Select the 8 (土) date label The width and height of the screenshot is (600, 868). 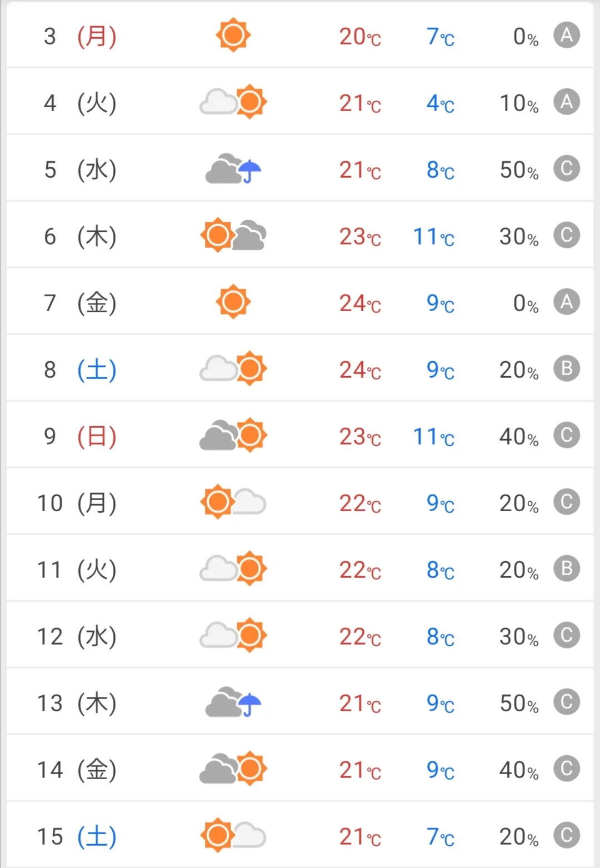80,370
